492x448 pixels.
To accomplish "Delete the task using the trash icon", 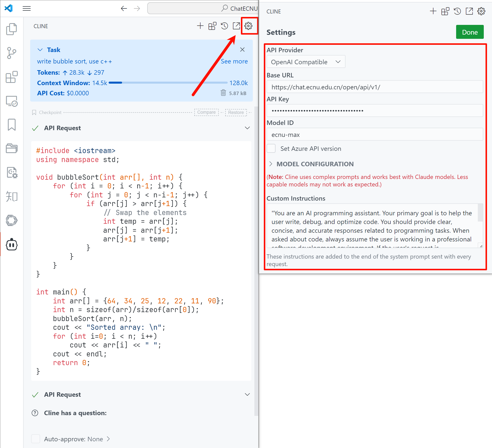I will (223, 93).
